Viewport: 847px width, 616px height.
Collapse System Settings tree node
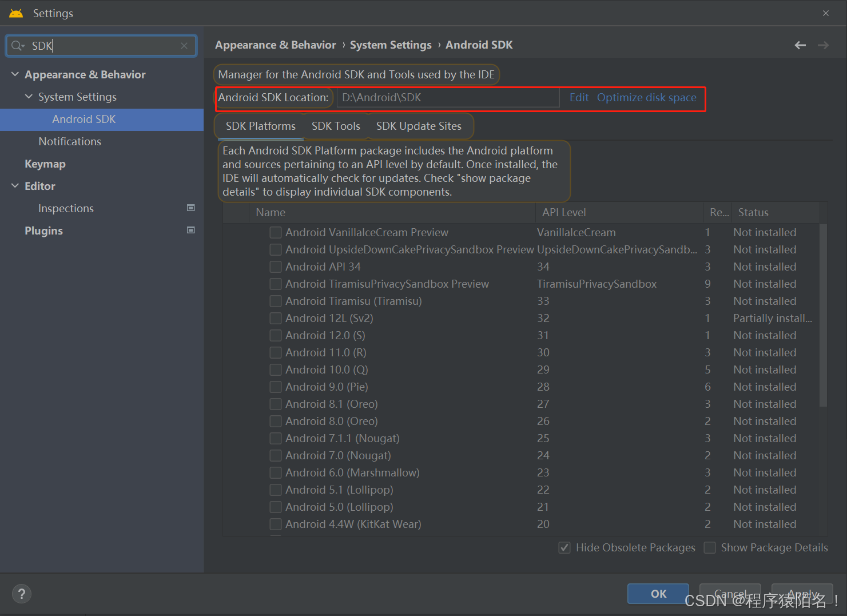pos(29,97)
